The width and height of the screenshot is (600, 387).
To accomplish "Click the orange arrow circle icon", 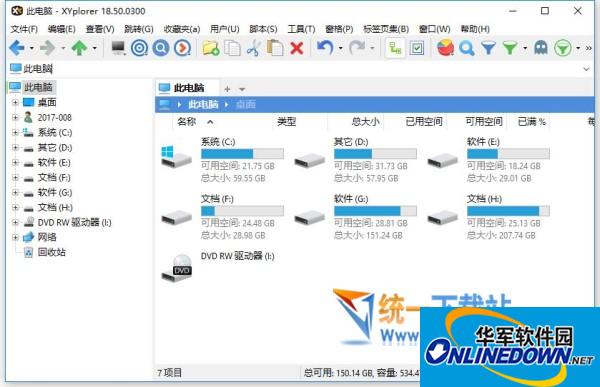I will (183, 48).
